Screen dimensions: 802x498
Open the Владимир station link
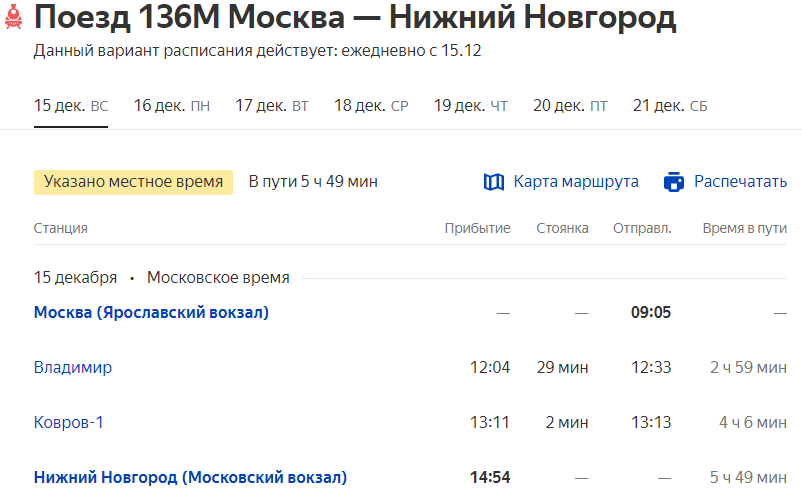coord(73,367)
